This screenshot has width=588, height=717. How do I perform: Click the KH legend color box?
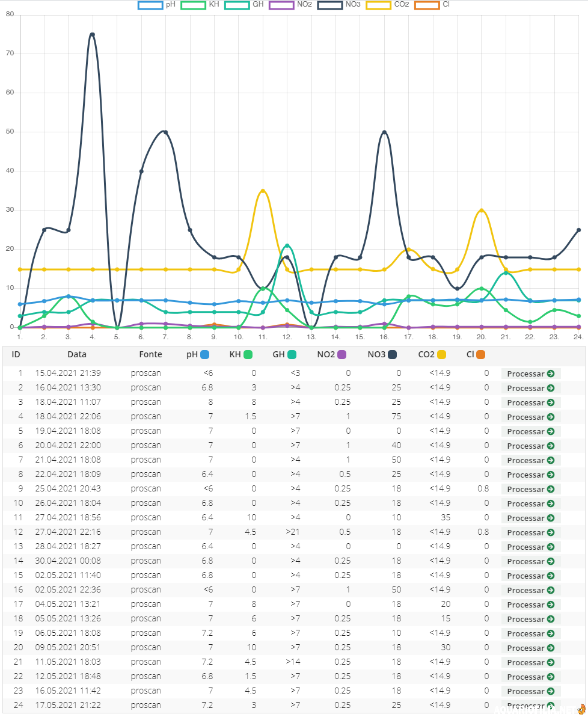(193, 5)
